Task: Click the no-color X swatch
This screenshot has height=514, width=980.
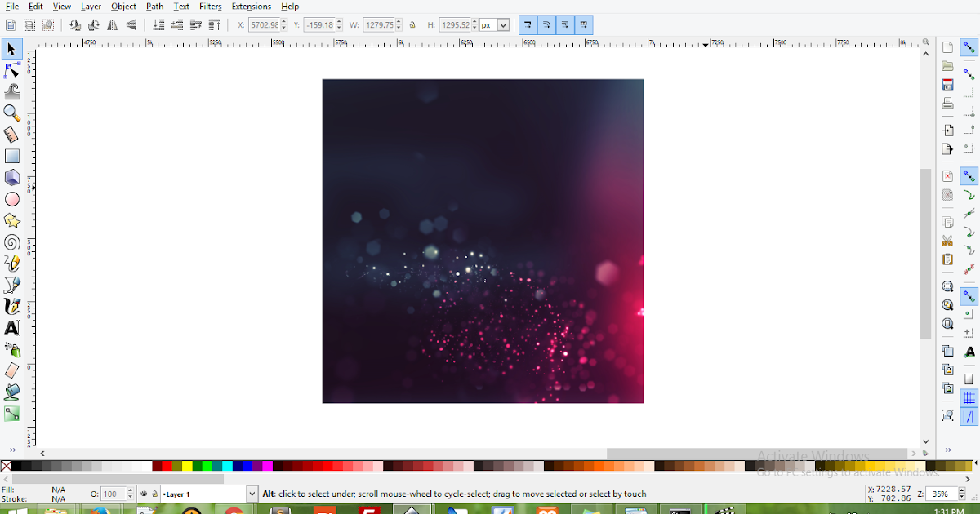Action: coord(6,466)
